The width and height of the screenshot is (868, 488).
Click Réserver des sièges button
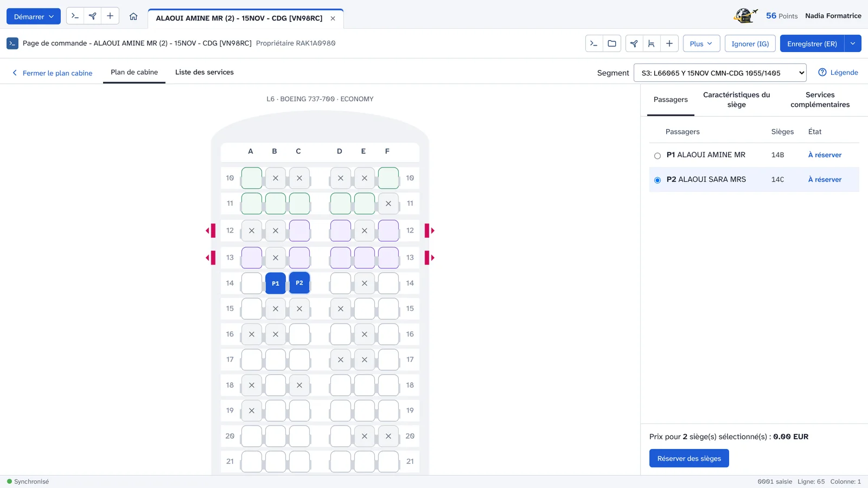pos(689,458)
